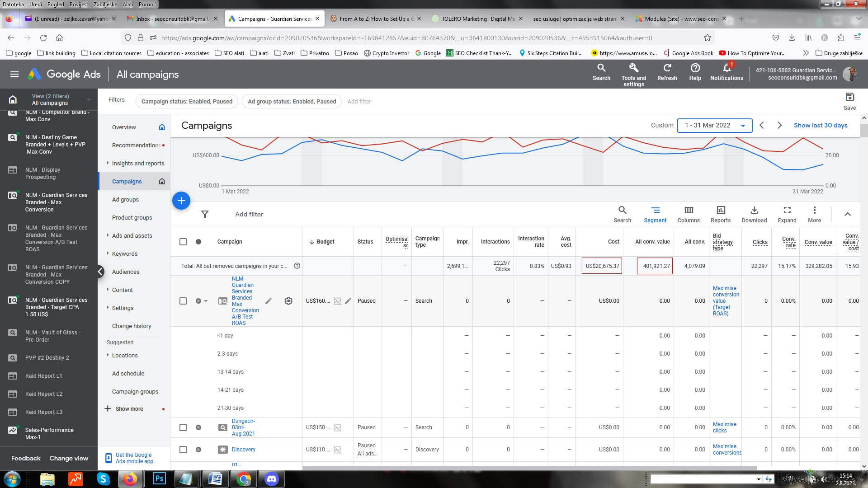Click blue plus new campaign button

pos(181,201)
